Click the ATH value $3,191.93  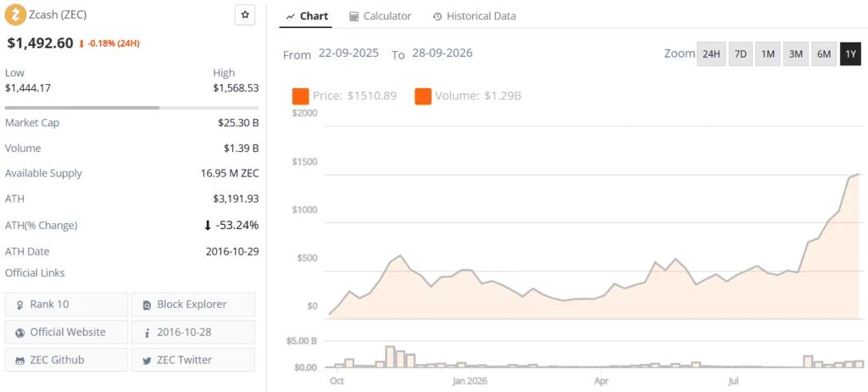[x=236, y=199]
